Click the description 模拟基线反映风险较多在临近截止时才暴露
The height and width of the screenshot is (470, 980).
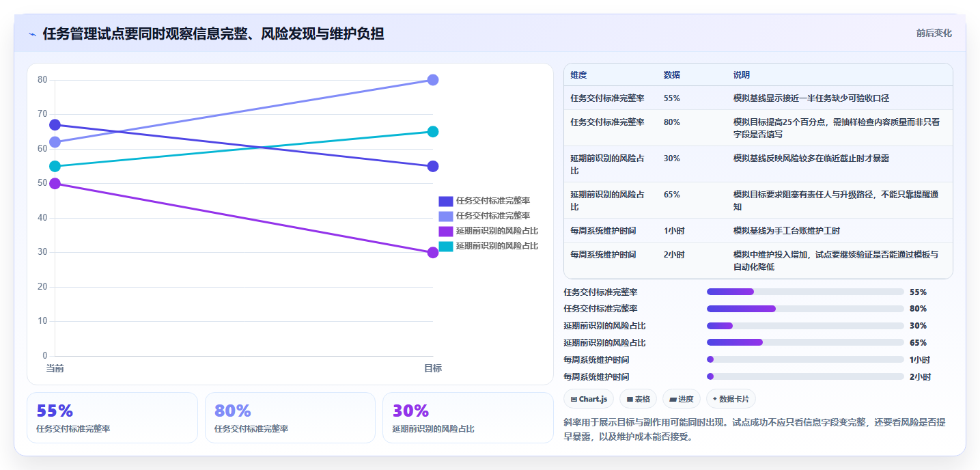click(x=811, y=158)
